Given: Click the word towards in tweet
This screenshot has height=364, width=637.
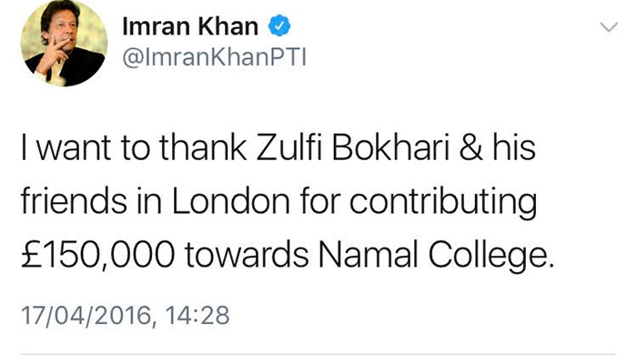Looking at the screenshot, I should 247,256.
